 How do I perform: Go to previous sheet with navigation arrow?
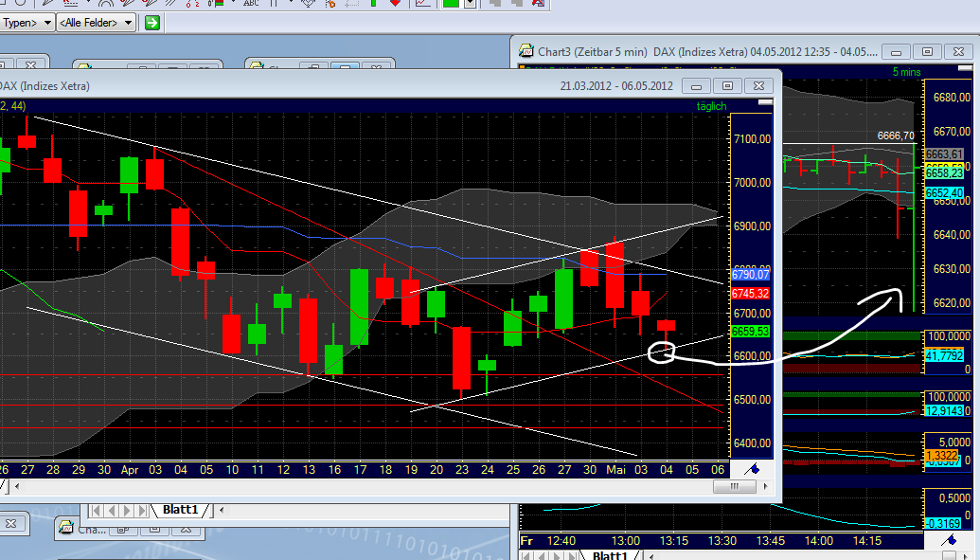111,511
